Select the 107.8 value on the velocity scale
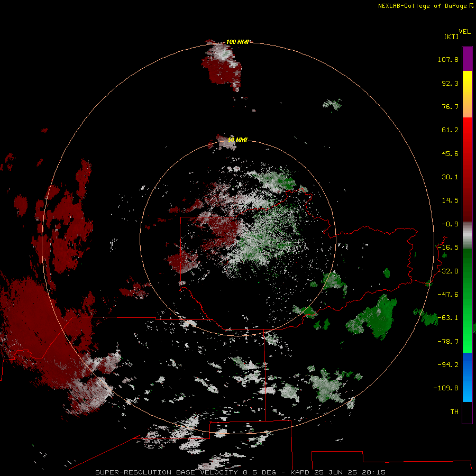This screenshot has width=476, height=476. pyautogui.click(x=448, y=59)
